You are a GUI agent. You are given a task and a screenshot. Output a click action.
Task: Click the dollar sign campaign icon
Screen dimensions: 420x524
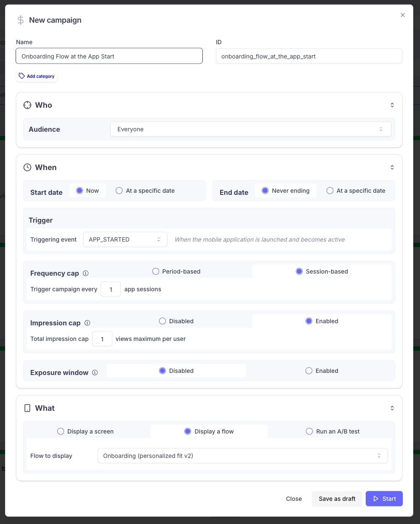[20, 20]
